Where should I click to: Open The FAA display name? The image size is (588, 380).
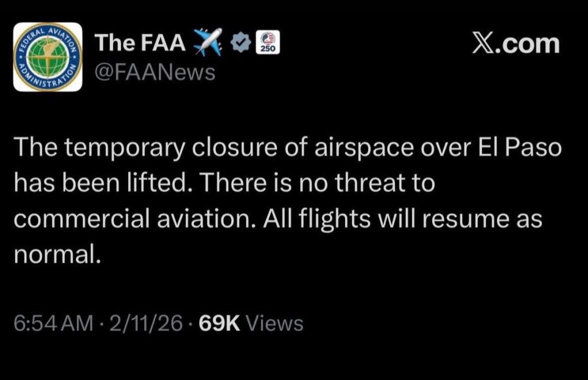140,43
